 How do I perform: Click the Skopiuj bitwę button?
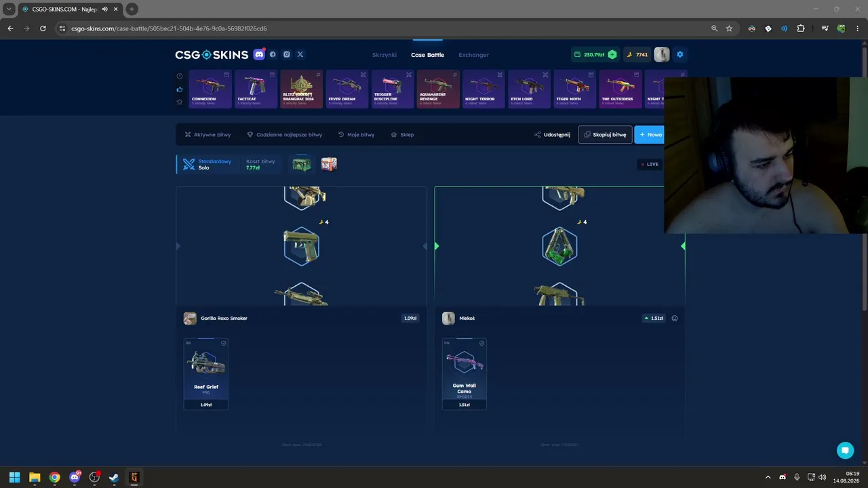pos(605,135)
